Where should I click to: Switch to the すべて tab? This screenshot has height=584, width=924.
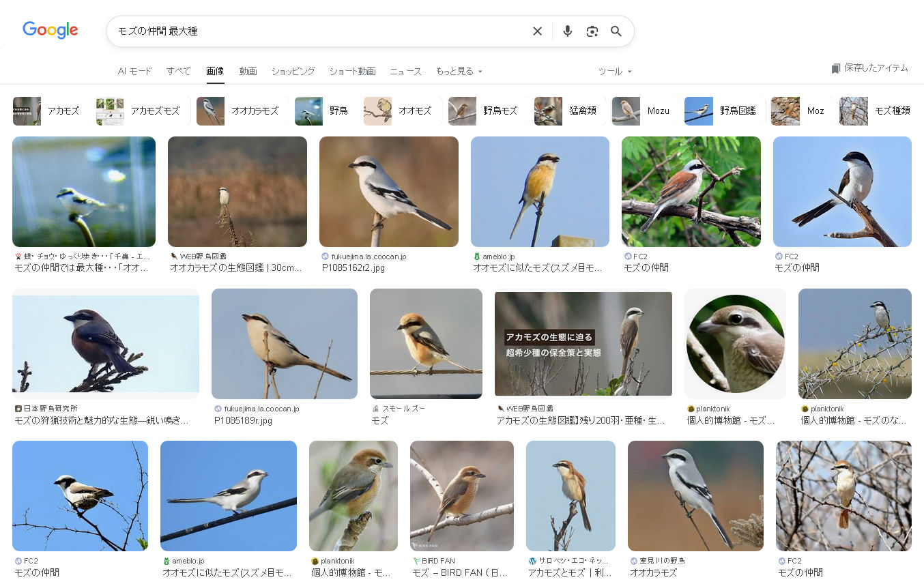(x=178, y=71)
